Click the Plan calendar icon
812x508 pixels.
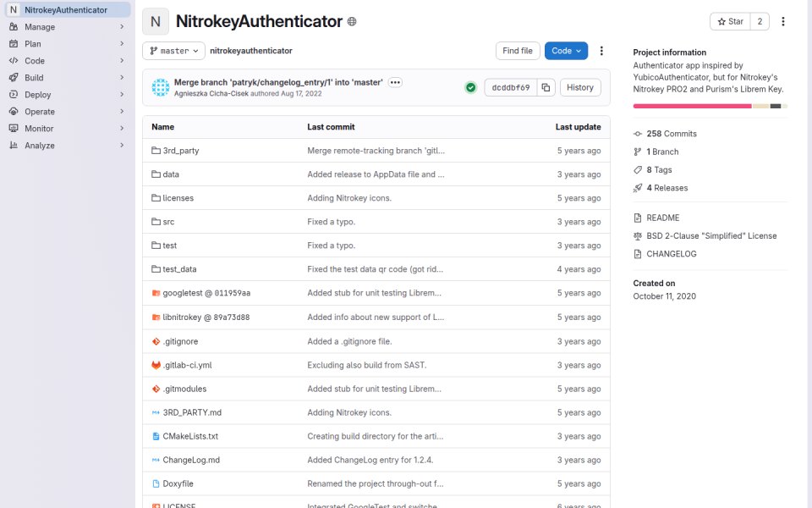14,44
